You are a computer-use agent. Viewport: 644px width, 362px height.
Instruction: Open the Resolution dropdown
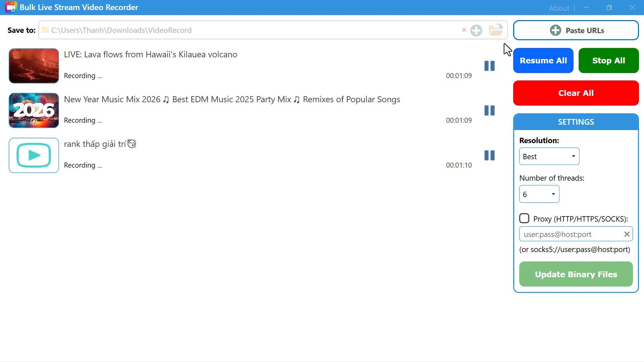tap(549, 157)
